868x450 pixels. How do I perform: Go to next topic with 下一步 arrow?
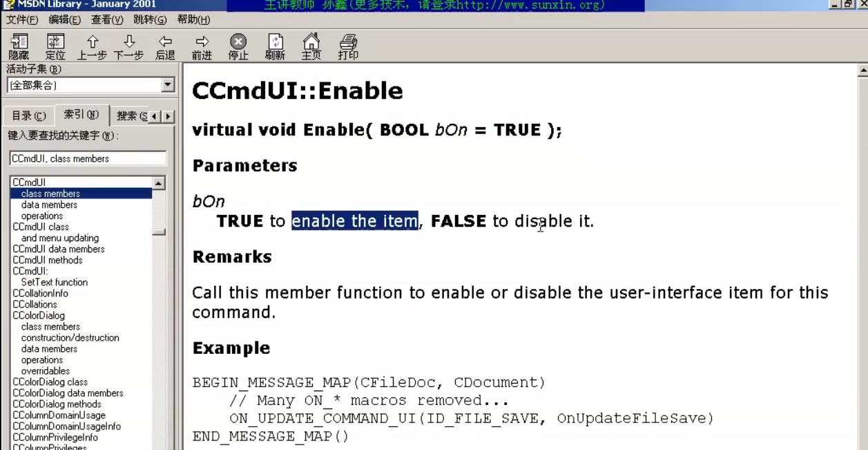pyautogui.click(x=128, y=46)
